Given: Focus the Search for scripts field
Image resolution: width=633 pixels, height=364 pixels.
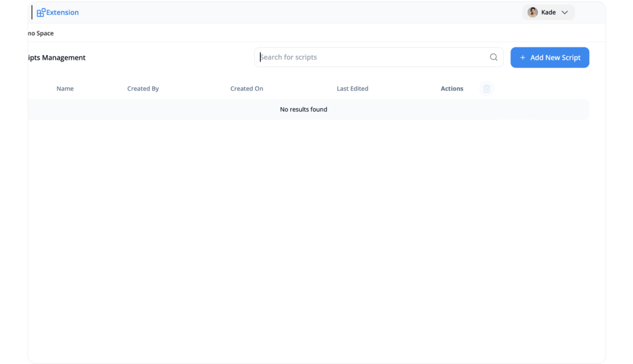Looking at the screenshot, I should [x=379, y=58].
